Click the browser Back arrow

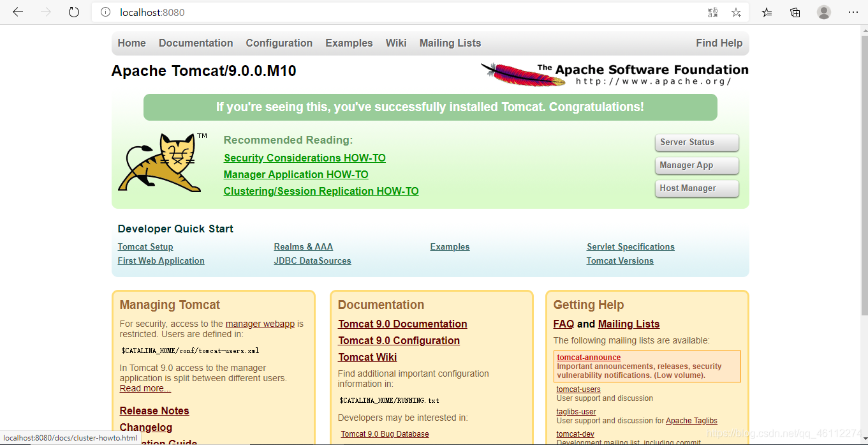(18, 12)
